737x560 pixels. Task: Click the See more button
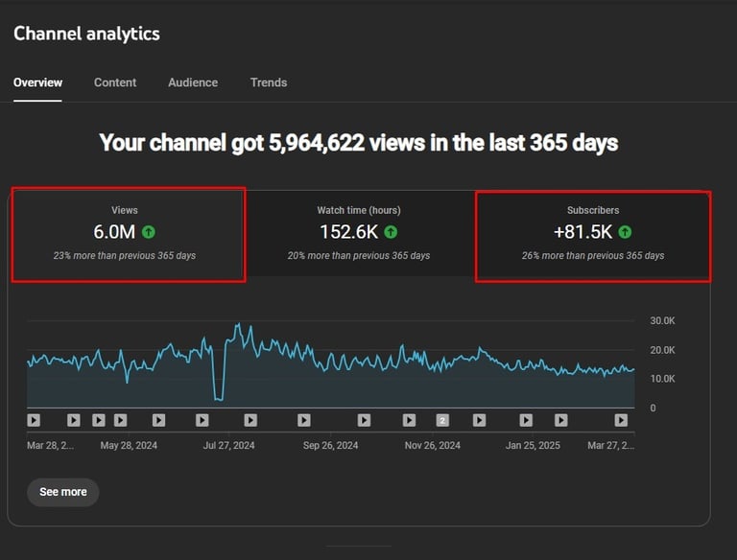[x=63, y=492]
